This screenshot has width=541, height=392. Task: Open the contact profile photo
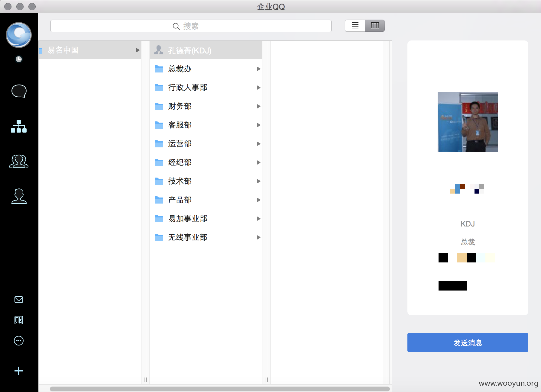(468, 122)
